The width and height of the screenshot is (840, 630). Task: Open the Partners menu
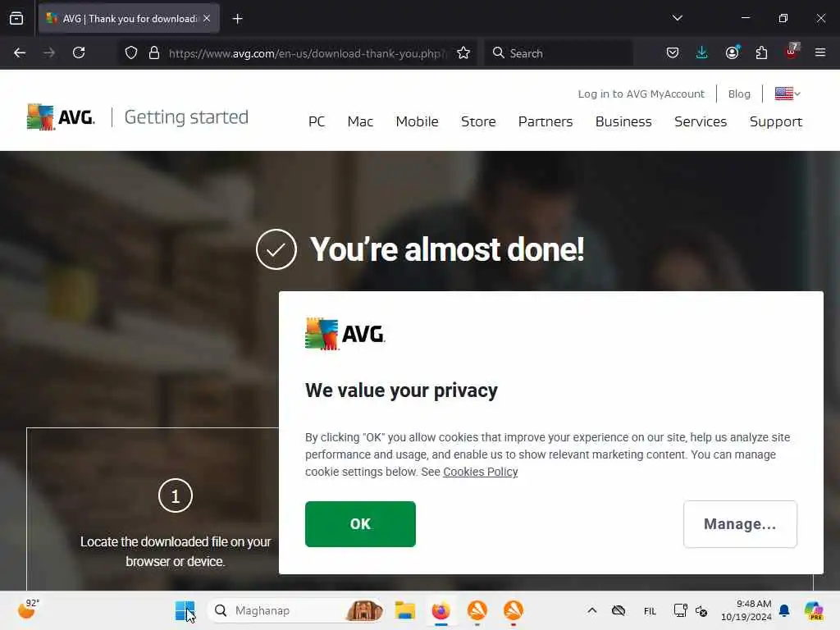click(546, 121)
